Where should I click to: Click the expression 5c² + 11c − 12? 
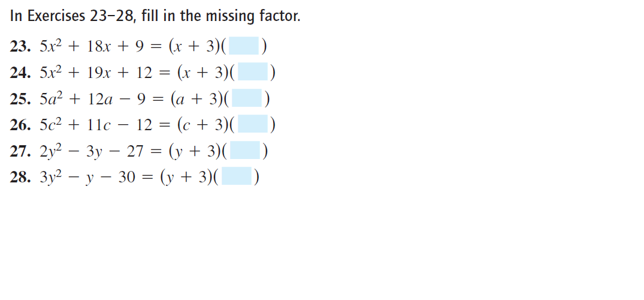(x=96, y=125)
